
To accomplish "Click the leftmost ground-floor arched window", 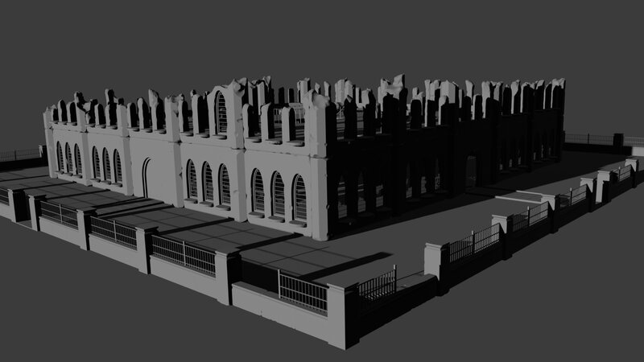I will click(60, 157).
